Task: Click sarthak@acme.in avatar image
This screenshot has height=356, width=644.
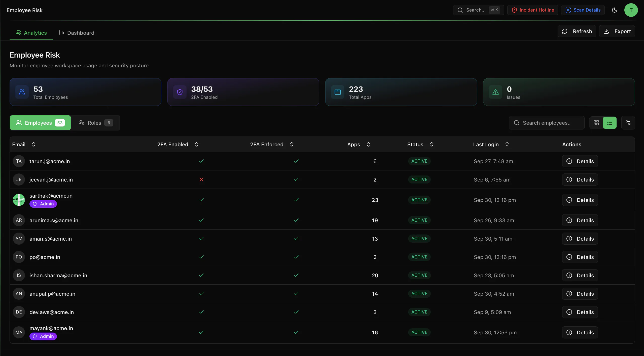Action: 19,200
